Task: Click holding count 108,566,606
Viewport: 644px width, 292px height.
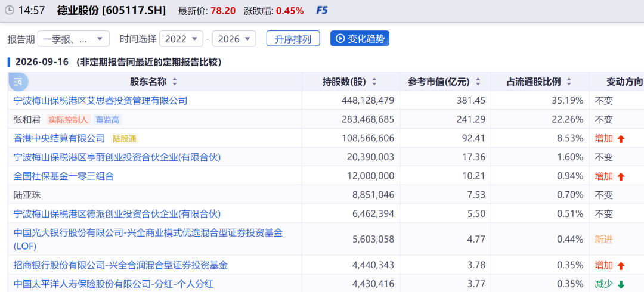Action: [367, 138]
